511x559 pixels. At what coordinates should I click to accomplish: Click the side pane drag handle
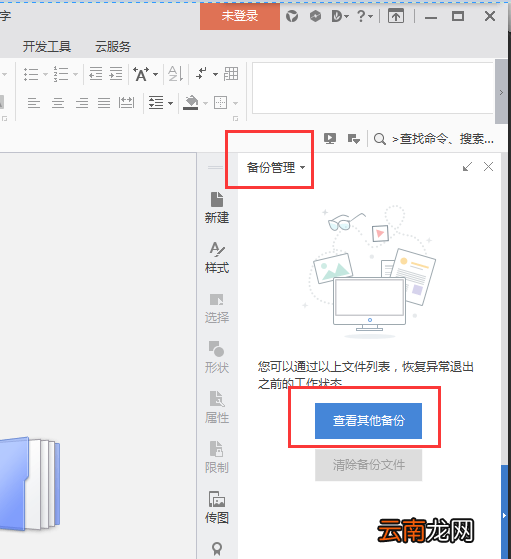[215, 167]
